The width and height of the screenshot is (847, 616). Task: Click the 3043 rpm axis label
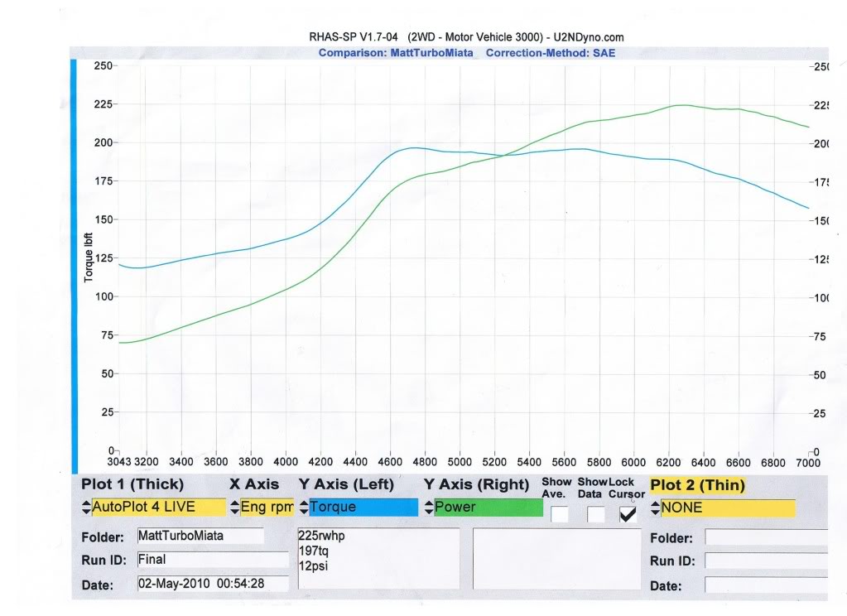[x=119, y=462]
